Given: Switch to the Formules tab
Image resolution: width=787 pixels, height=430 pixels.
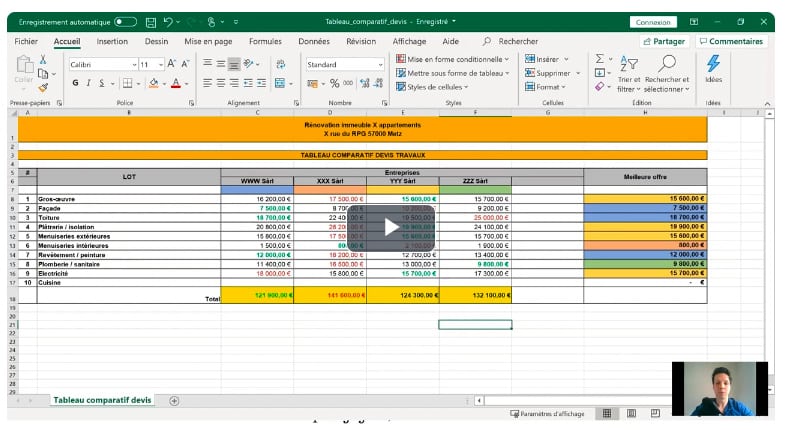Looking at the screenshot, I should coord(265,41).
